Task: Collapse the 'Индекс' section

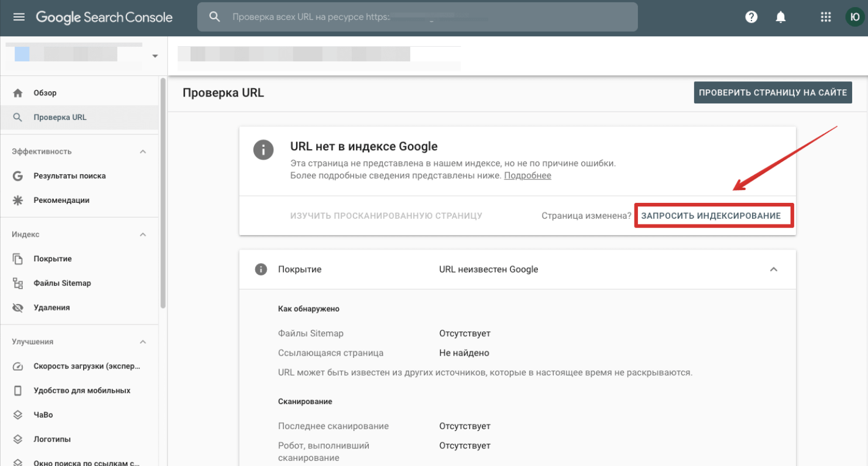Action: click(x=143, y=234)
